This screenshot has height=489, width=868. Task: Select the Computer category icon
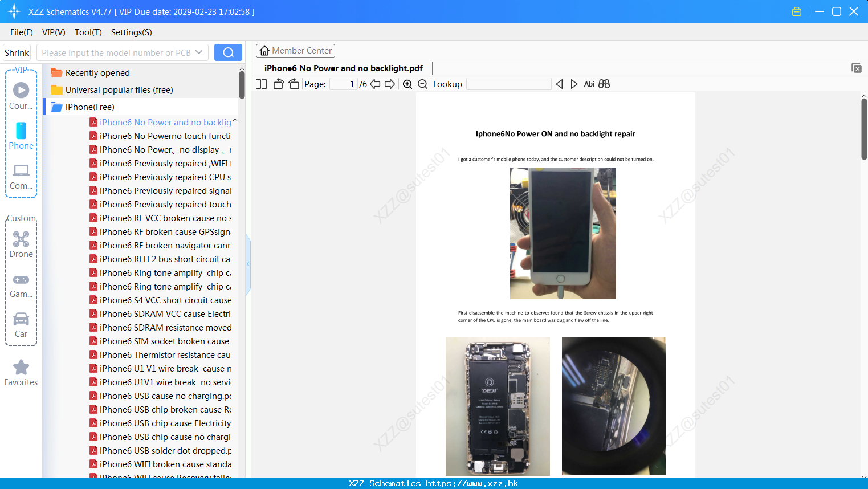[x=21, y=176]
